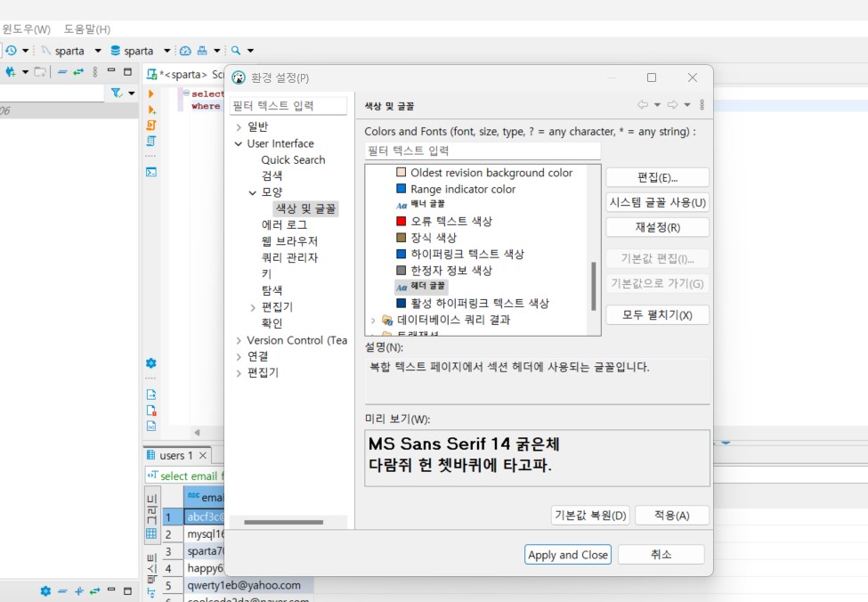Select Quick Search in preferences tree
Viewport: 868px width, 602px height.
tap(294, 160)
